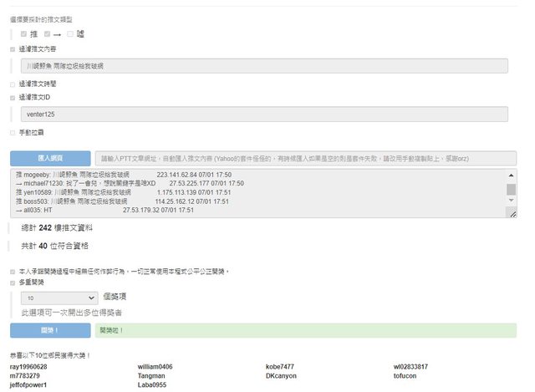Image resolution: width=535 pixels, height=392 pixels.
Task: Enable the 手動拉霸 checkbox
Action: coord(13,132)
